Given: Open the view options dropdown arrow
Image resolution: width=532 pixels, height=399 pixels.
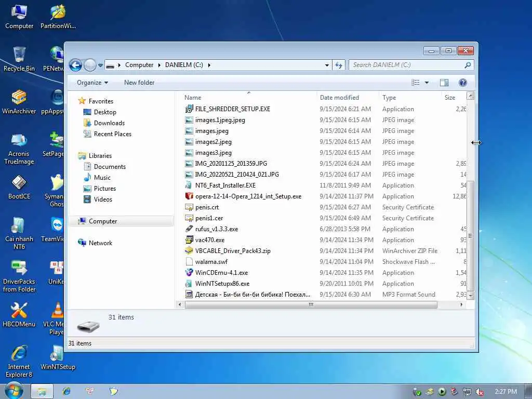Looking at the screenshot, I should [x=427, y=83].
